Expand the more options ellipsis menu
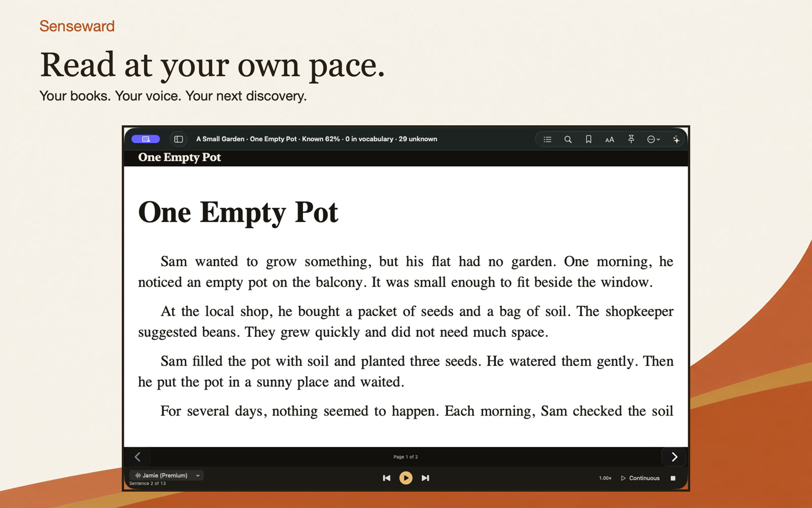The width and height of the screenshot is (812, 508). point(654,139)
